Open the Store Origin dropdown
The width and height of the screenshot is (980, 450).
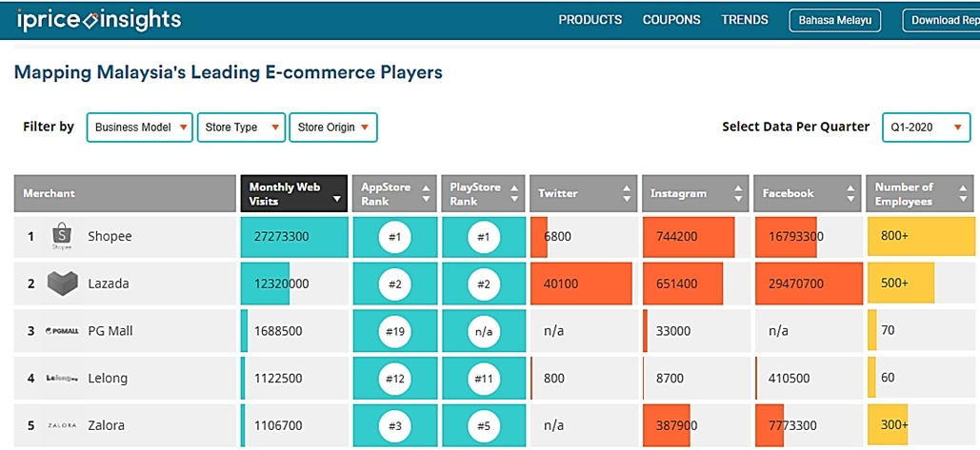pos(332,127)
